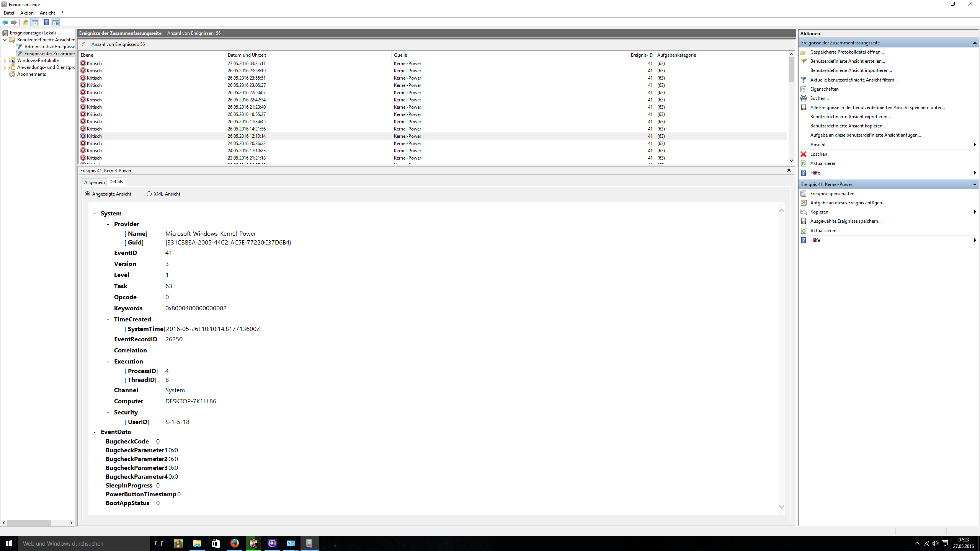Collapse the System node in details
Image resolution: width=980 pixels, height=551 pixels.
coord(95,214)
